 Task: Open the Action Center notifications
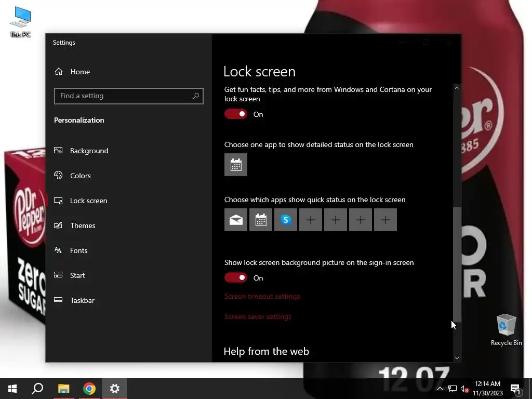click(515, 389)
